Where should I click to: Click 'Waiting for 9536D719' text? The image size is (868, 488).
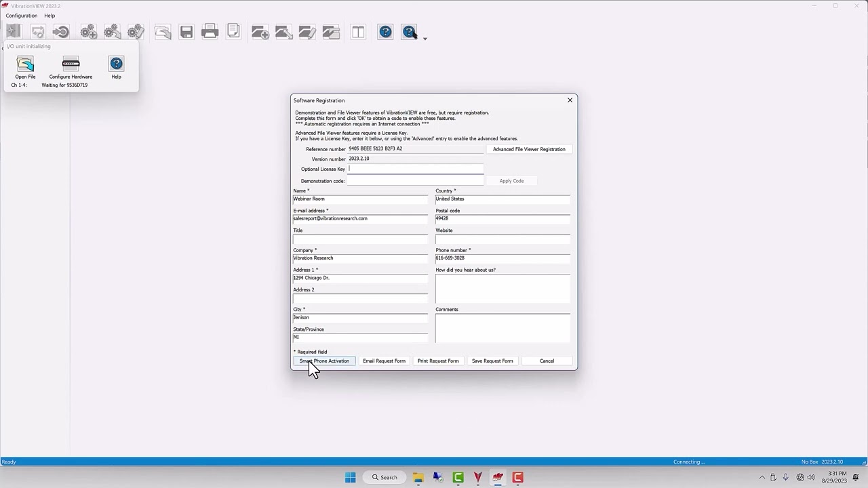click(64, 85)
